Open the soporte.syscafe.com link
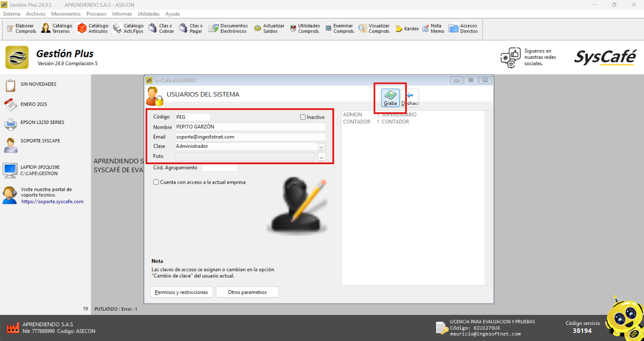 pyautogui.click(x=52, y=202)
